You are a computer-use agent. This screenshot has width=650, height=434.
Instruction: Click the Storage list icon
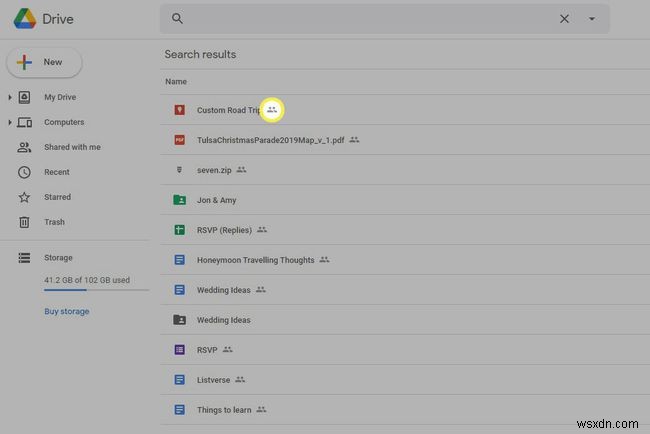(x=24, y=258)
